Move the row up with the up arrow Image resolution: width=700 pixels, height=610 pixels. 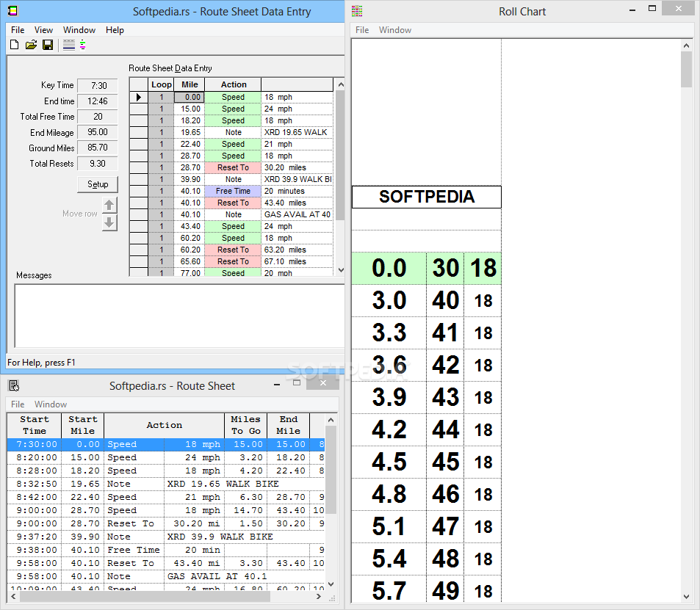click(109, 205)
